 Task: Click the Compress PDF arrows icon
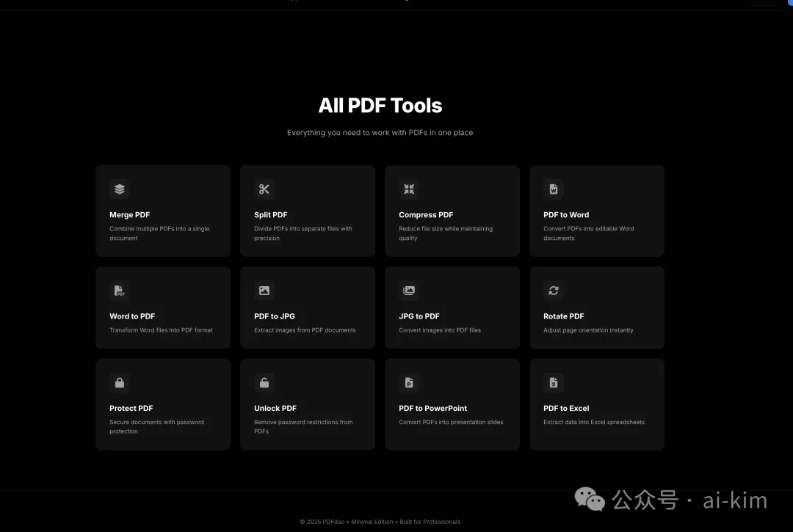click(409, 189)
